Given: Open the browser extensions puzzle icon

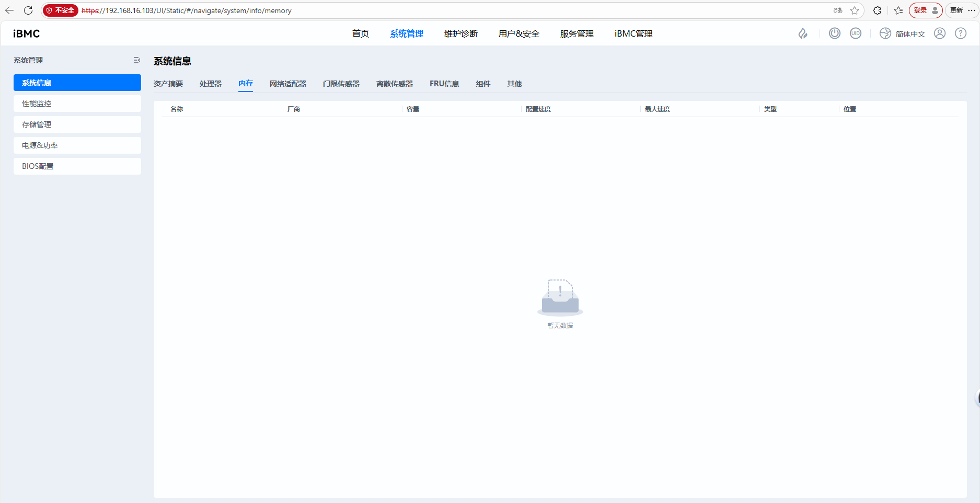Looking at the screenshot, I should 878,10.
